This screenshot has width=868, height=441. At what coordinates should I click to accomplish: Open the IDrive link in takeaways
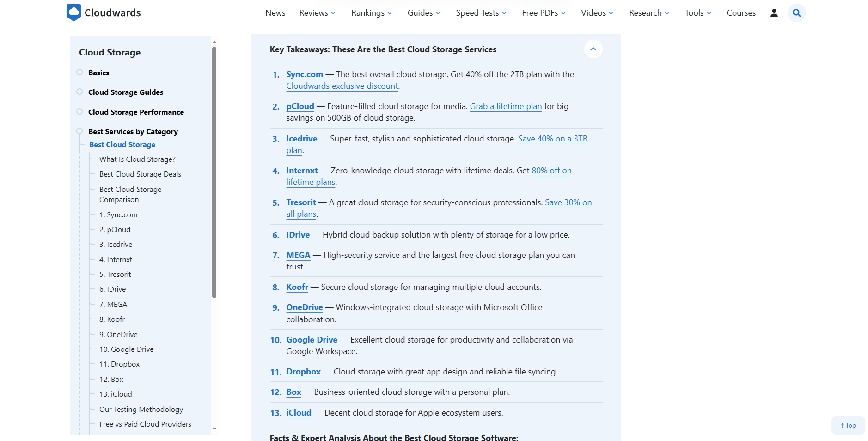click(298, 235)
